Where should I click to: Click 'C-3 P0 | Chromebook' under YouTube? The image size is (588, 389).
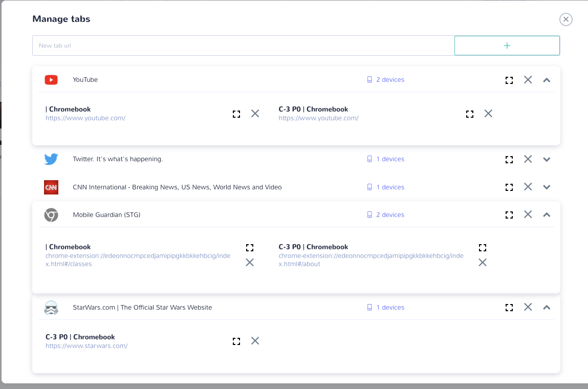click(313, 109)
